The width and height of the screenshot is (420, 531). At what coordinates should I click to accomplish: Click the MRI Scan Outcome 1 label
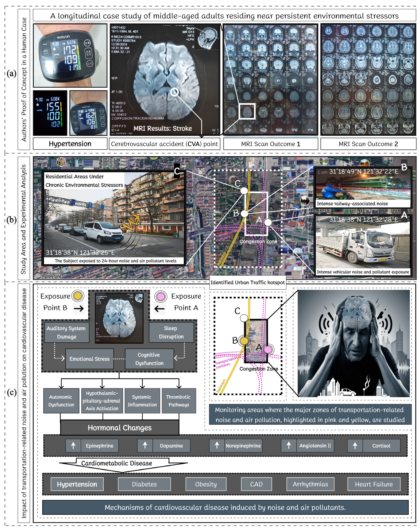270,144
